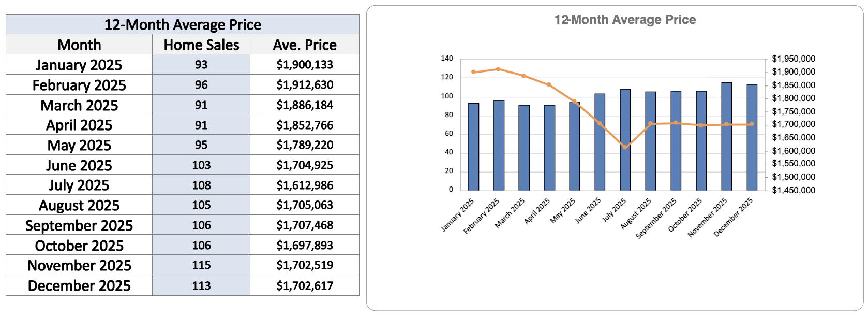This screenshot has width=868, height=316.
Task: Select the home sales cell showing 113
Action: point(201,286)
